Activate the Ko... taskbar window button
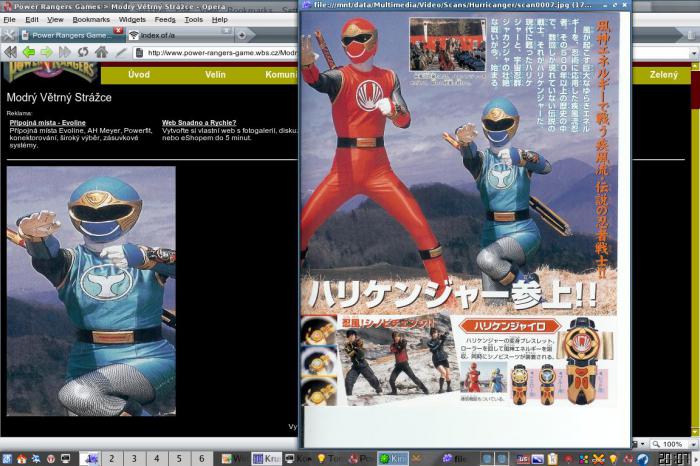Screen dimensions: 700x466 298,458
